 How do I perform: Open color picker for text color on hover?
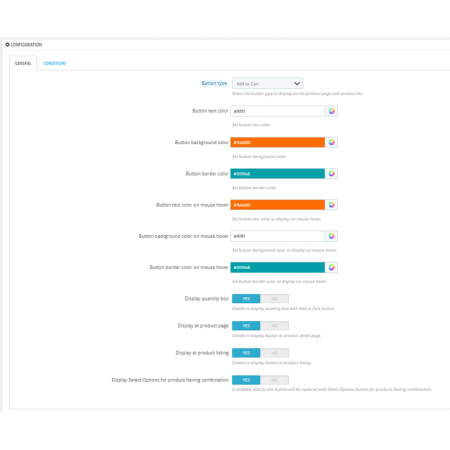331,205
